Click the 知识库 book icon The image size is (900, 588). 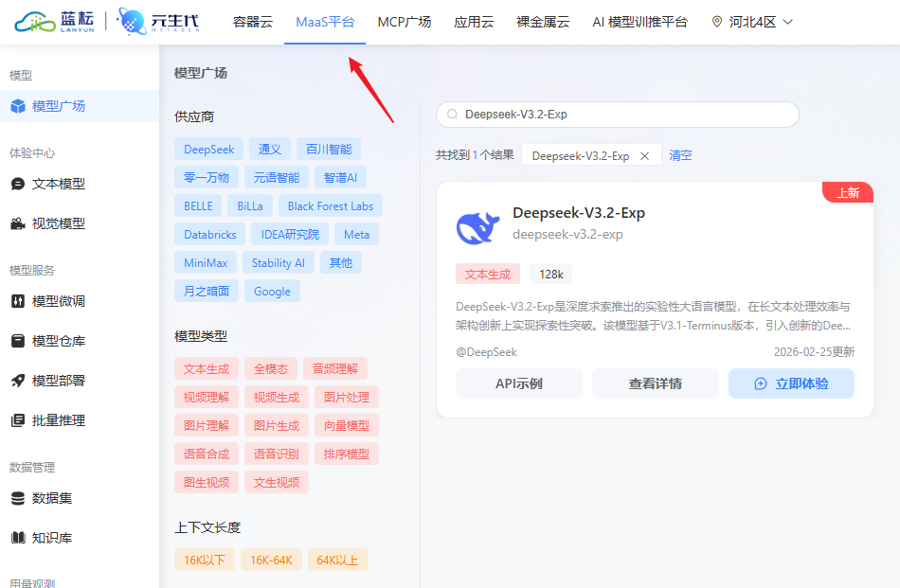[x=18, y=538]
